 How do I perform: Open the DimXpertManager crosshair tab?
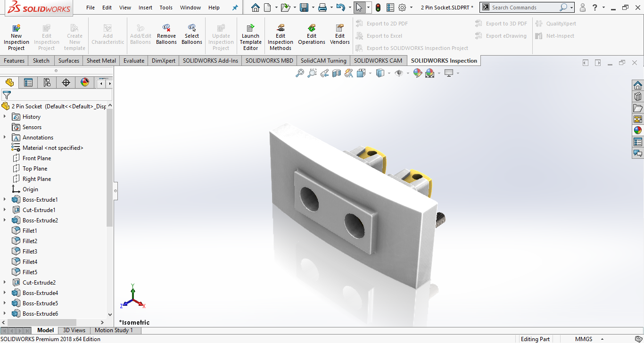pos(66,83)
